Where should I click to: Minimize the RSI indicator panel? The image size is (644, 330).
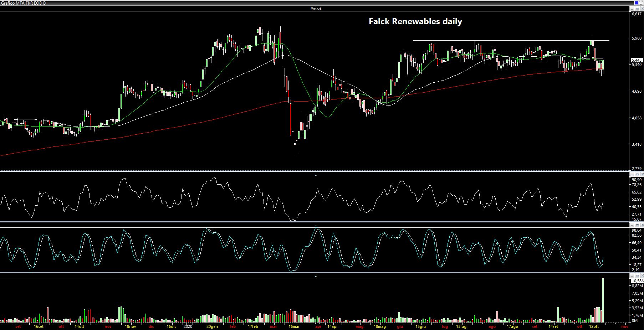point(632,175)
